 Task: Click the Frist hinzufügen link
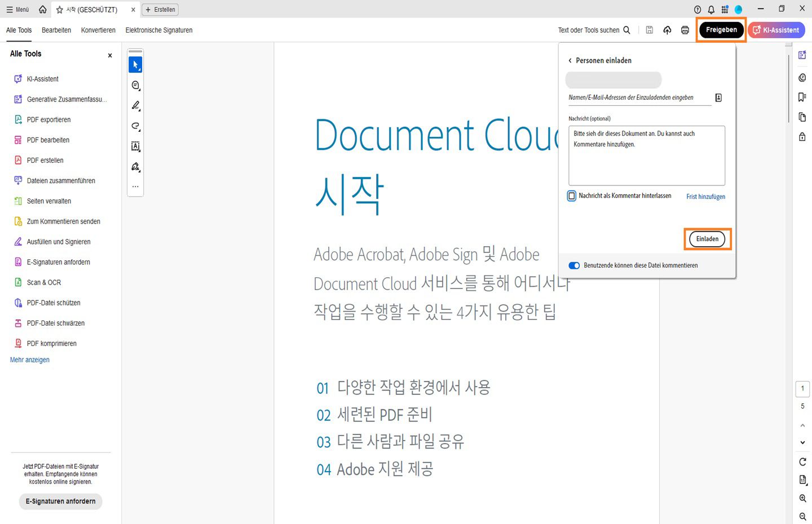(x=705, y=197)
